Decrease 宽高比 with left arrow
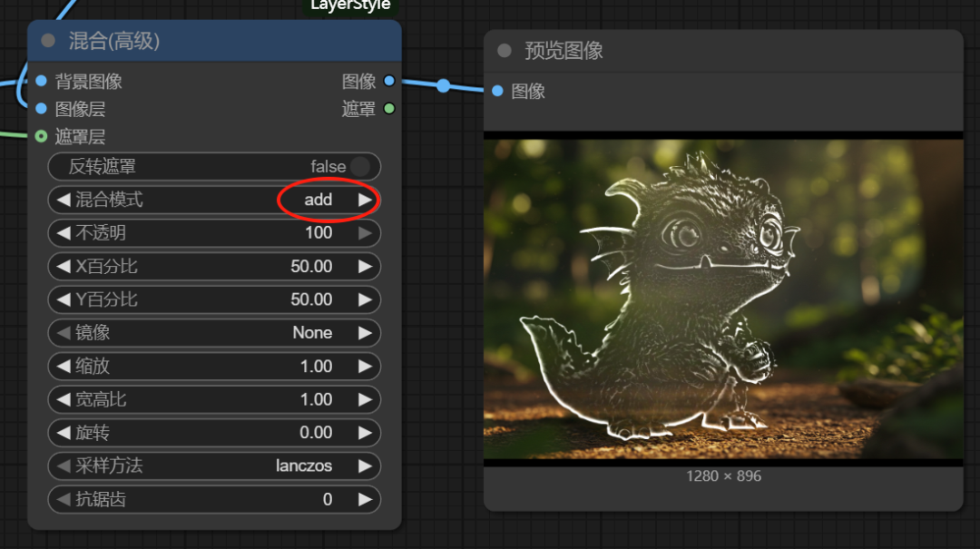The width and height of the screenshot is (980, 549). [x=64, y=399]
